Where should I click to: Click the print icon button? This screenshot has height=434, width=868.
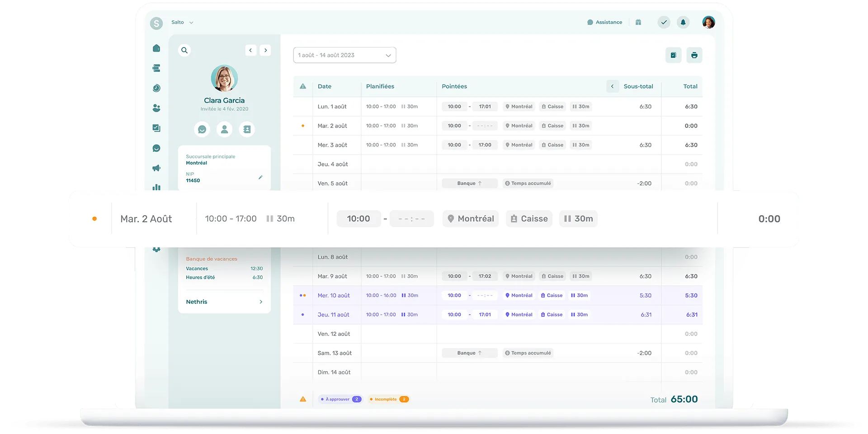click(x=694, y=55)
